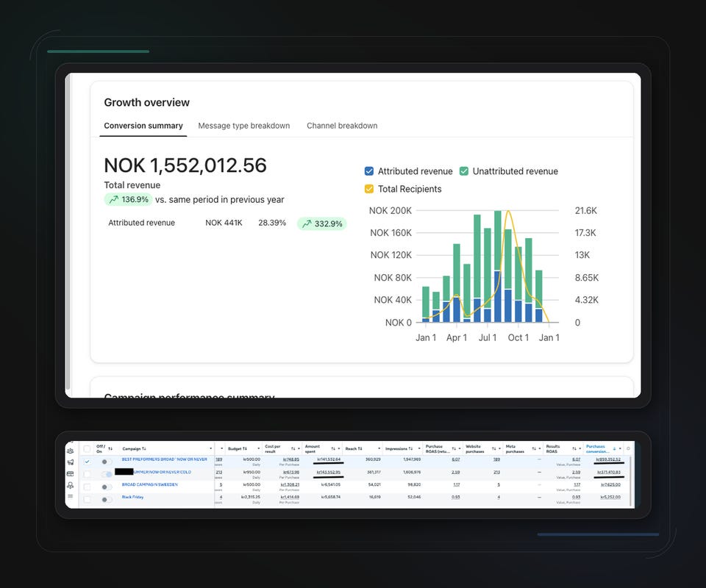Open the BROAD CAMPAGIN SWEEDEN campaign link
706x588 pixels.
tap(149, 484)
